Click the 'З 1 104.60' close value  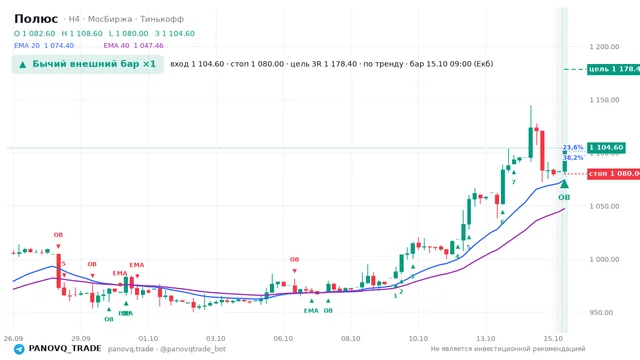click(x=175, y=33)
